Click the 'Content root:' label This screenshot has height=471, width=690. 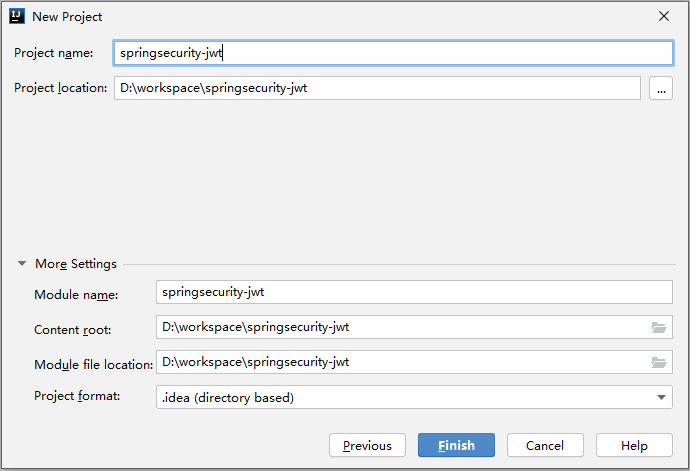[73, 330]
